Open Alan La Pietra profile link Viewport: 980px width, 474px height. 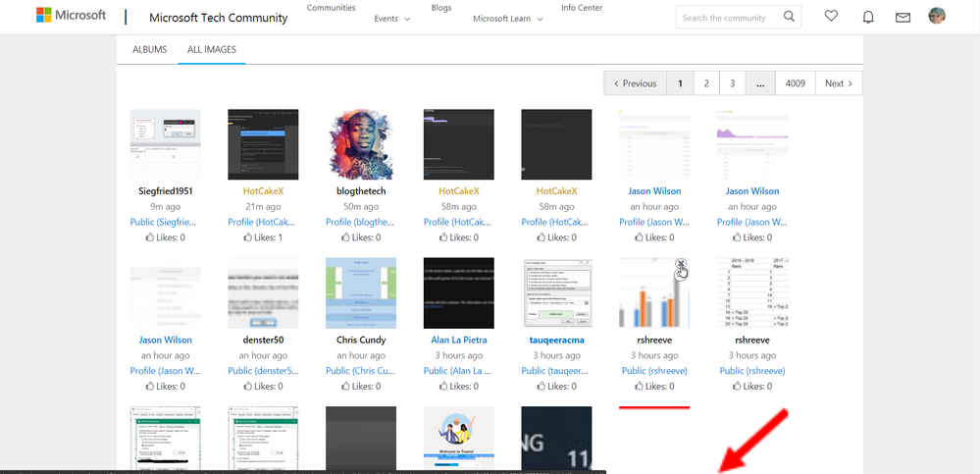(459, 341)
